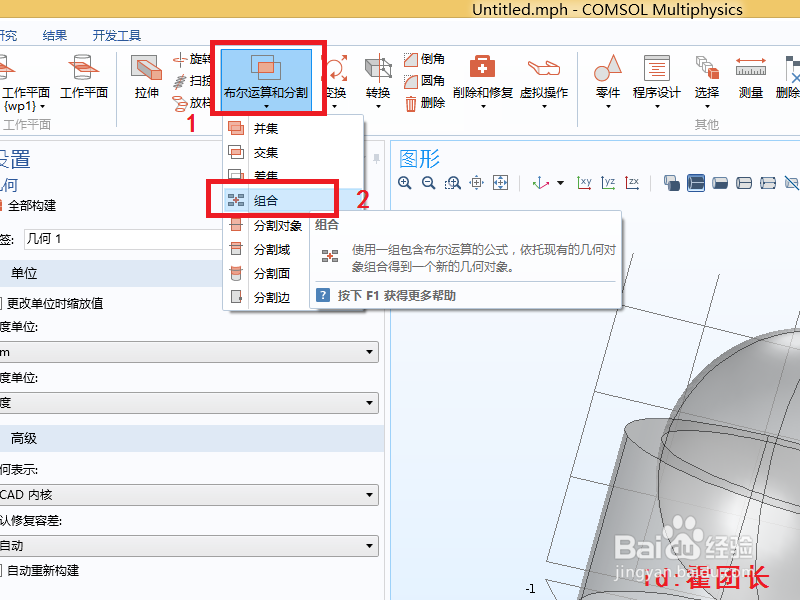This screenshot has width=800, height=600.
Task: Click Build All (全部构建) button
Action: point(28,206)
